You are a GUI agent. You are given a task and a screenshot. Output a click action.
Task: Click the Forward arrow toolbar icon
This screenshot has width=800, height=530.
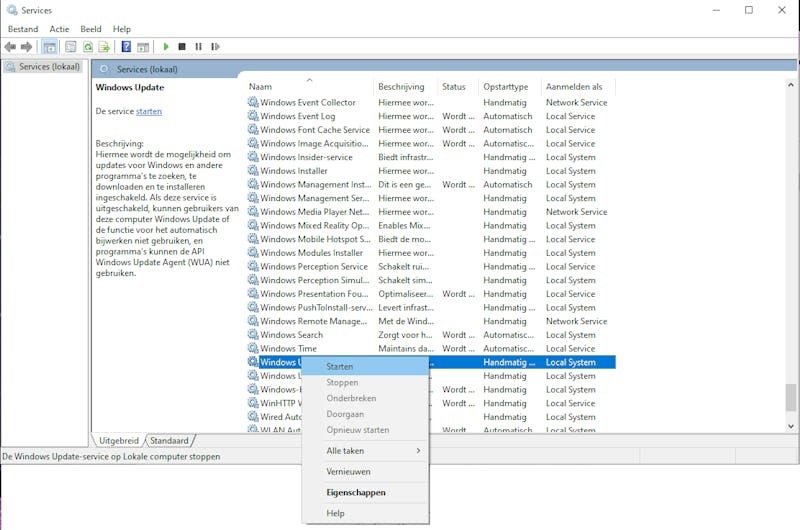(27, 47)
